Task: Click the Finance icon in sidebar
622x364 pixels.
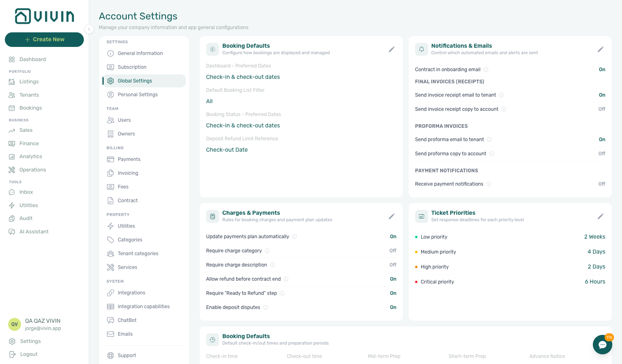Action: (12, 144)
